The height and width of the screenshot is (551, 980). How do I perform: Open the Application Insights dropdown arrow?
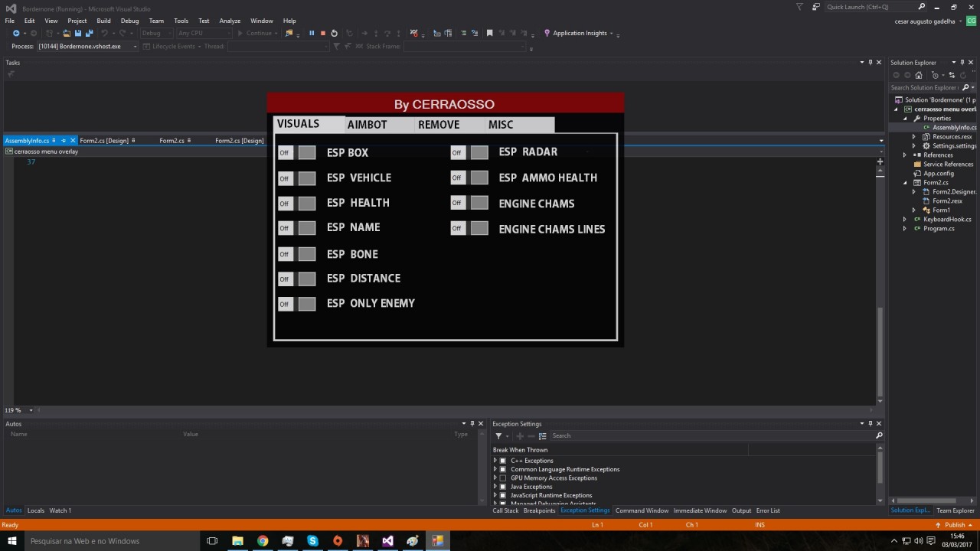[611, 34]
